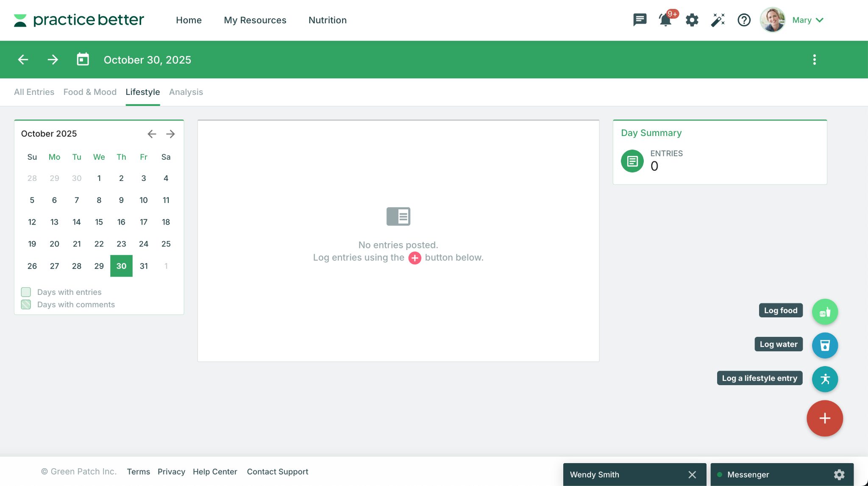
Task: Open the Nutrition menu item
Action: click(327, 20)
